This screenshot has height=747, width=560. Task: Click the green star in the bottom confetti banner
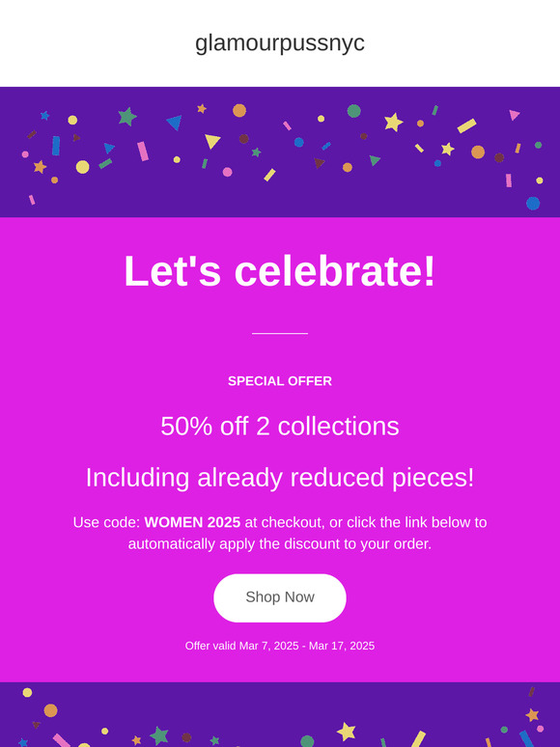coord(159,735)
